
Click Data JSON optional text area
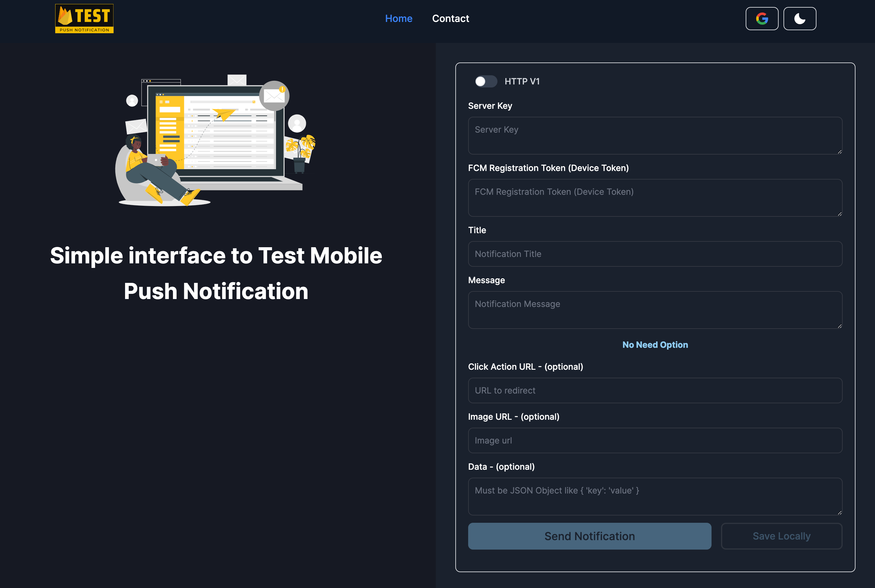(x=655, y=495)
